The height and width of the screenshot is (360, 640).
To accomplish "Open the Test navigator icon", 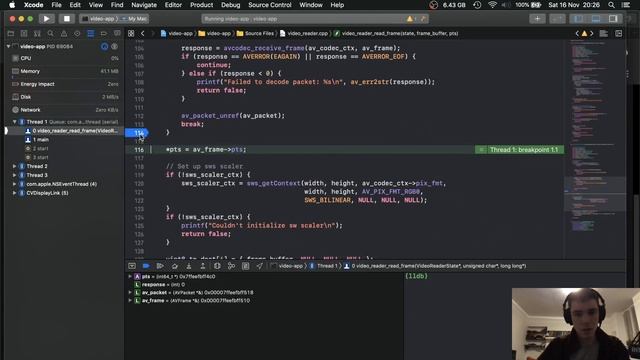I will [77, 33].
